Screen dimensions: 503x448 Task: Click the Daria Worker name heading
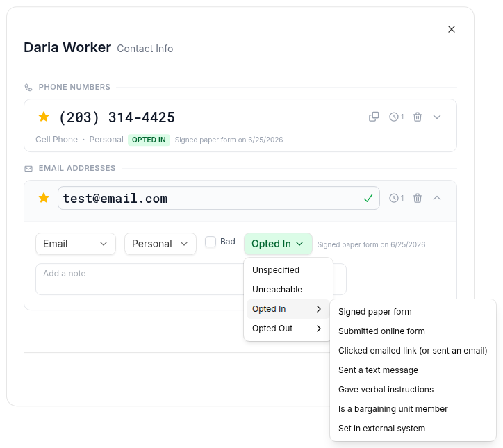pos(67,47)
